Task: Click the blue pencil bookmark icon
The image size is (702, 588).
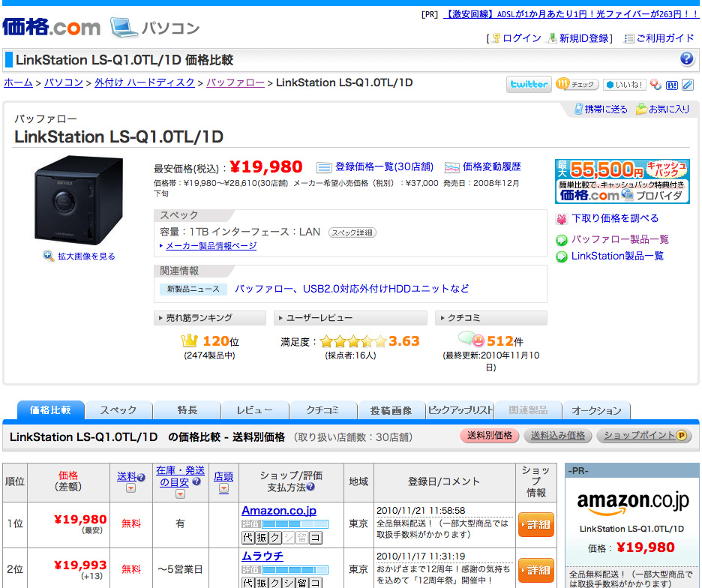Action: (688, 85)
